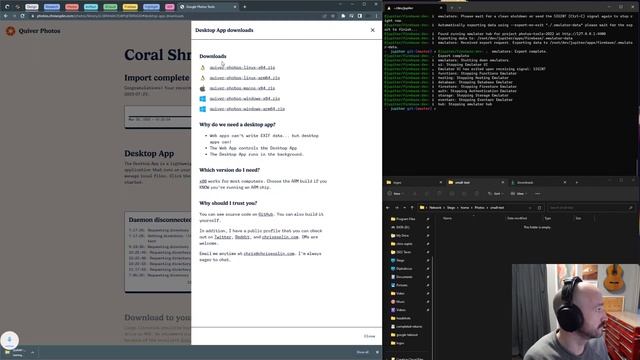Download quiver-photos-windows-x64.zip

pos(244,99)
